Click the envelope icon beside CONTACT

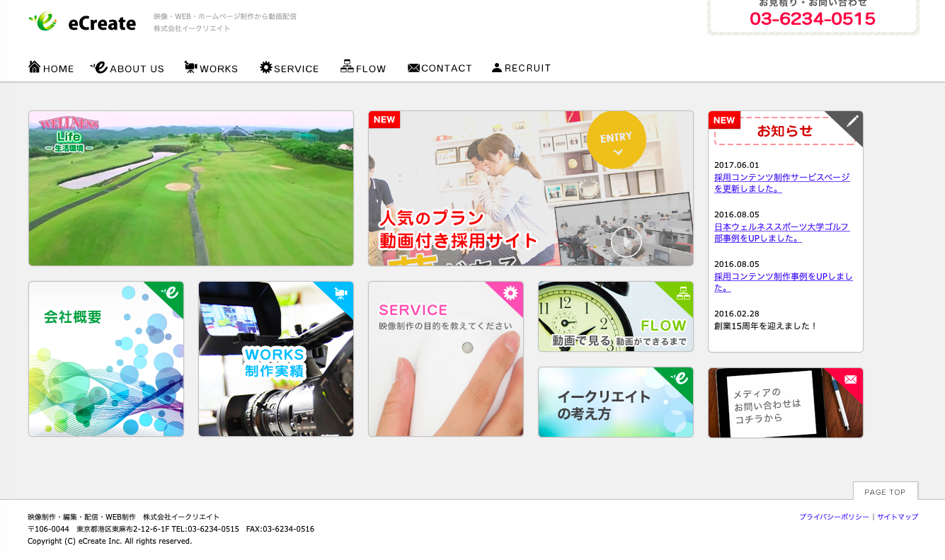pos(413,68)
